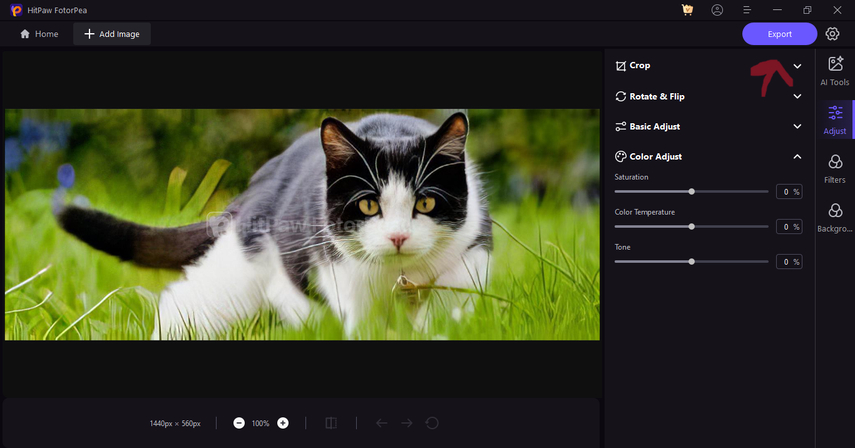Viewport: 855px width, 448px height.
Task: Expand the Basic Adjust chevron
Action: [x=797, y=126]
